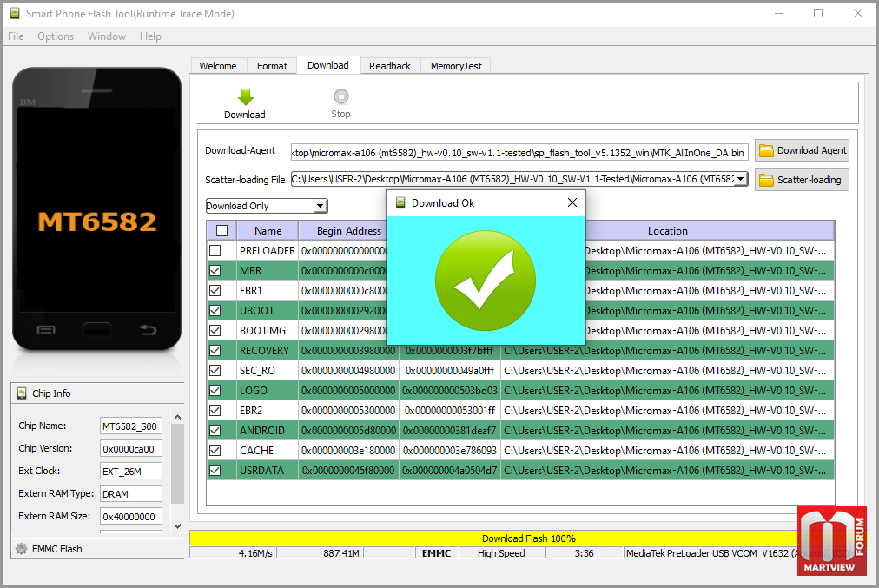Click the 3:36 elapsed time entry
The image size is (879, 588).
(585, 553)
